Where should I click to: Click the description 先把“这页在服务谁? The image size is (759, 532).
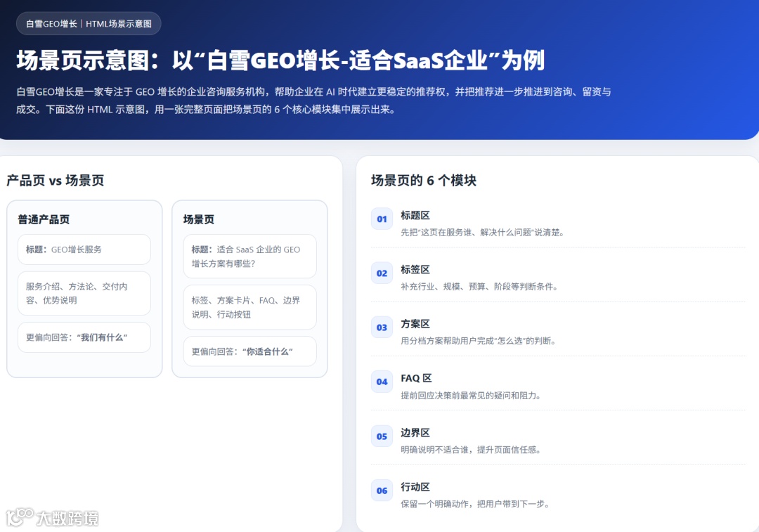coord(482,233)
